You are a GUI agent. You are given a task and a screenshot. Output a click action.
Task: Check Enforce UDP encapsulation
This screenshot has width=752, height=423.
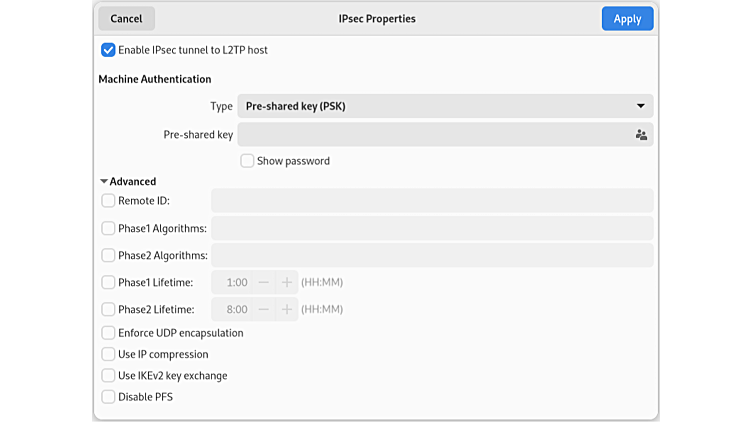coord(108,333)
